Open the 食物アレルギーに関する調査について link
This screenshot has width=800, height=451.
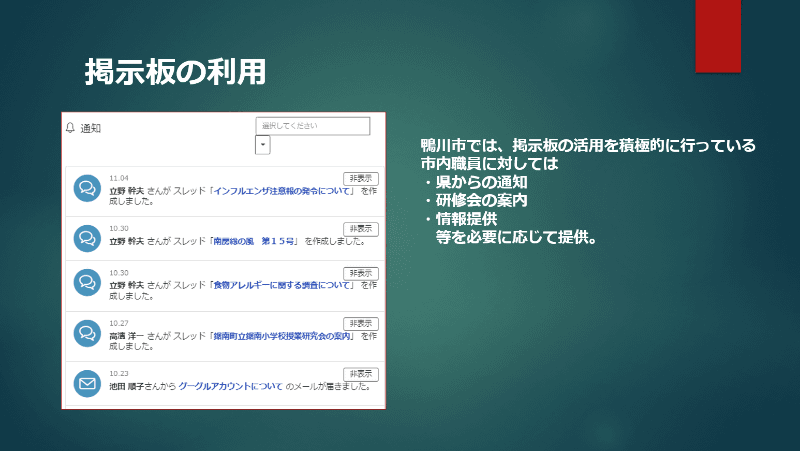pyautogui.click(x=282, y=285)
